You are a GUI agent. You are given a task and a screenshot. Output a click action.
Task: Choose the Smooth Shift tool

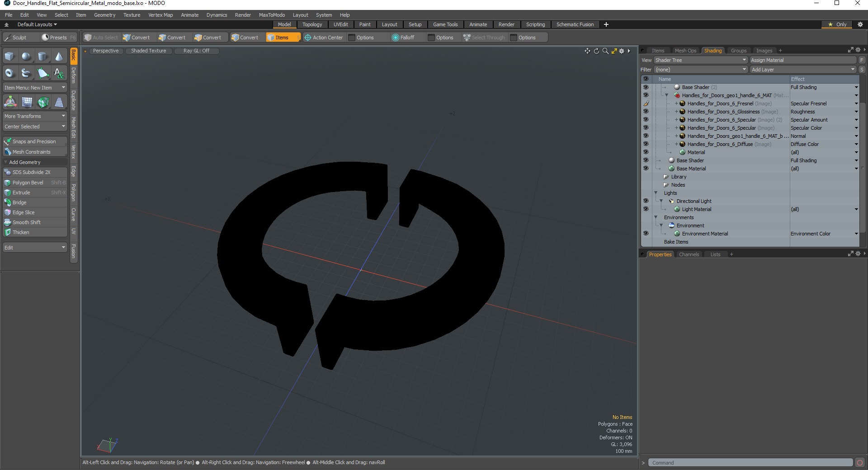point(35,222)
